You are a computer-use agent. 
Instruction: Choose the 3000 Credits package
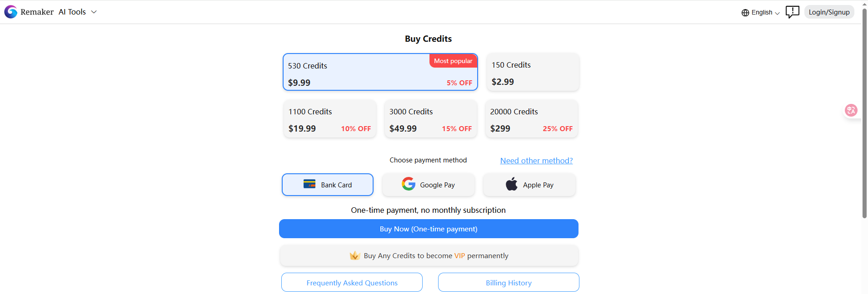[431, 119]
